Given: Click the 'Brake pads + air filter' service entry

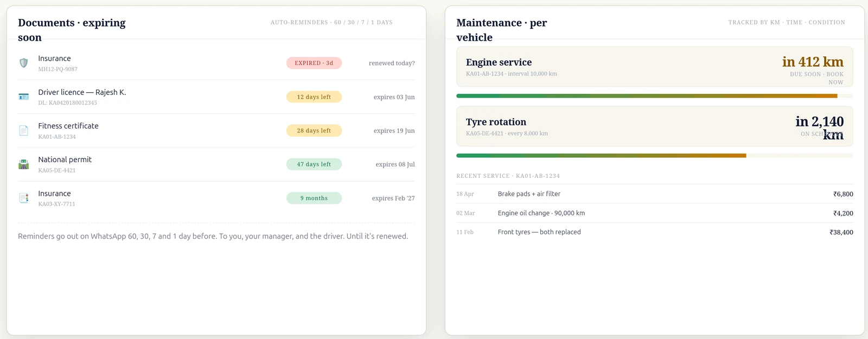Looking at the screenshot, I should pos(529,194).
